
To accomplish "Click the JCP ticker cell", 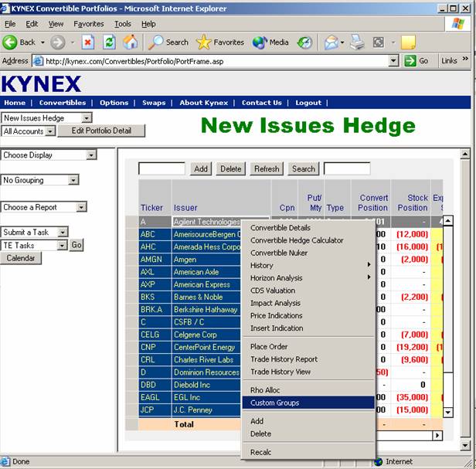I will click(155, 410).
